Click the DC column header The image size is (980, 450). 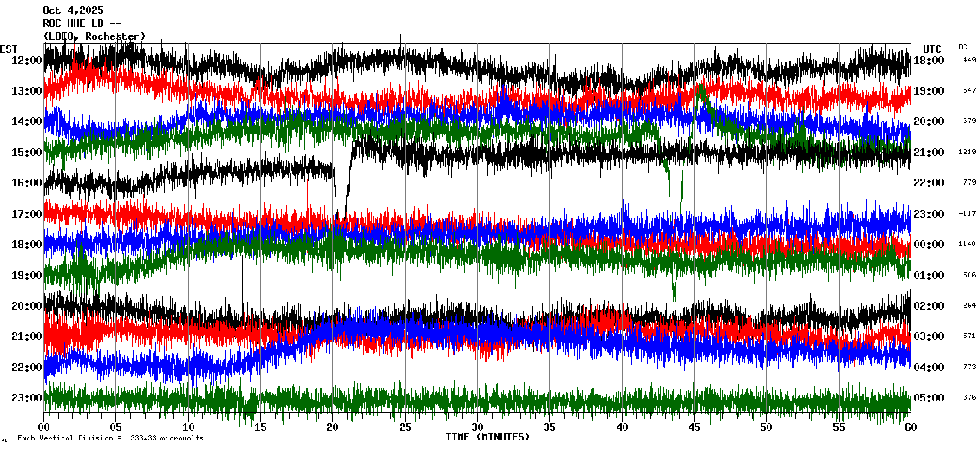point(963,47)
